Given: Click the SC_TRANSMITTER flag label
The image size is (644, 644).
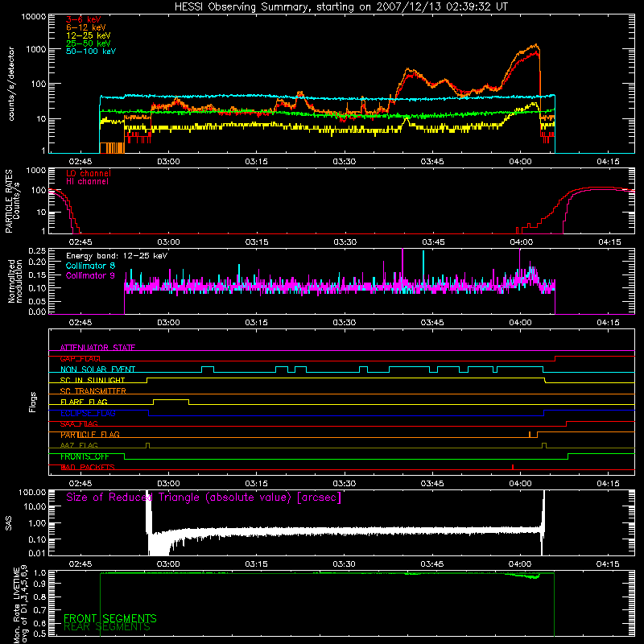Looking at the screenshot, I should click(93, 391).
